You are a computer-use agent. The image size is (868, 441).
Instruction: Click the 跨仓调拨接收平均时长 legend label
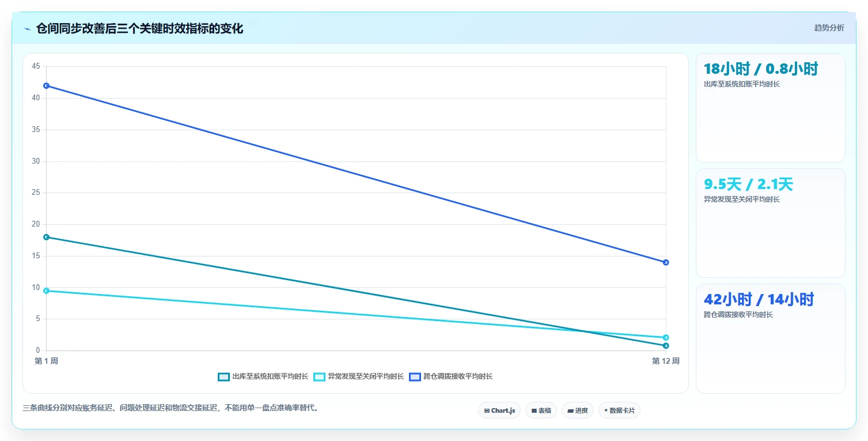click(x=458, y=377)
